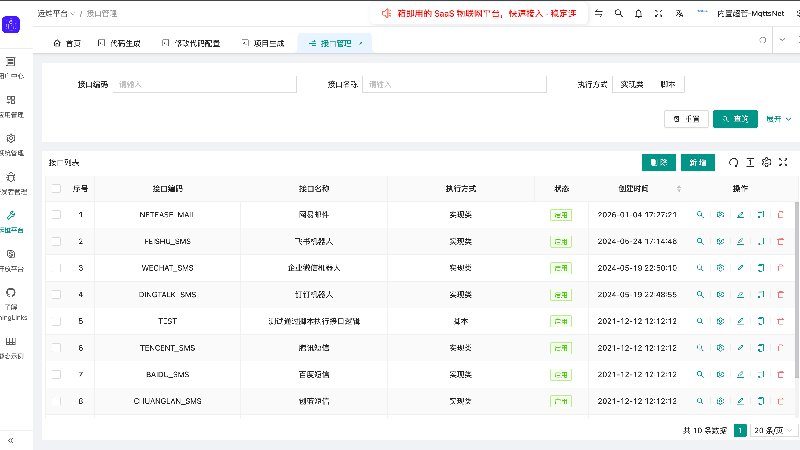Change table density with the row-height icon
This screenshot has width=800, height=450.
point(750,162)
